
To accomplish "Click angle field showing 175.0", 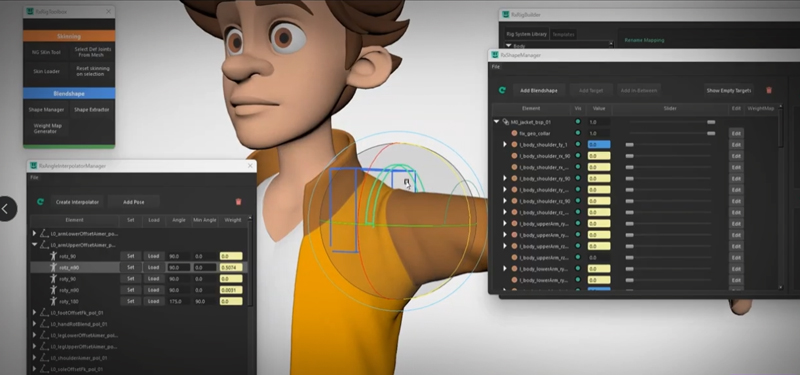I will [179, 301].
